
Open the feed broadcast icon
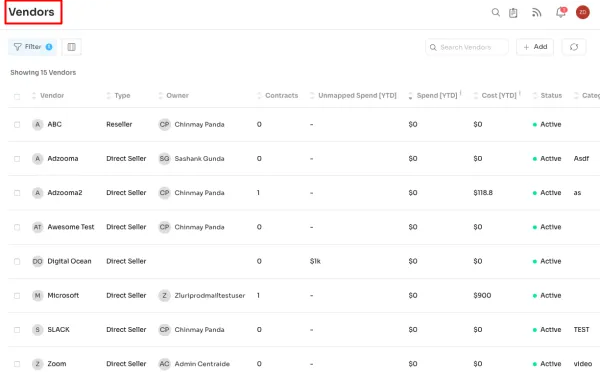pyautogui.click(x=536, y=13)
